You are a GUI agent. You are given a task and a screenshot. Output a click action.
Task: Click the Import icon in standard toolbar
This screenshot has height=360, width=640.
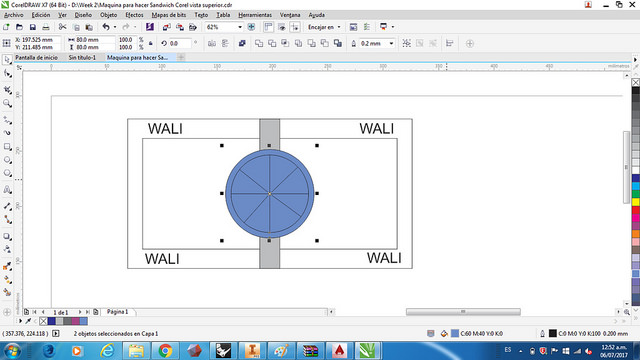[167, 27]
